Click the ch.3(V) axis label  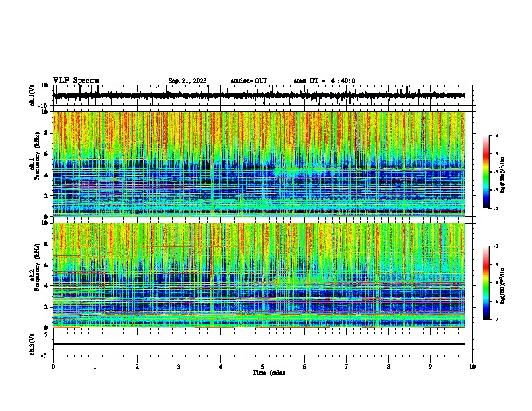pyautogui.click(x=32, y=345)
